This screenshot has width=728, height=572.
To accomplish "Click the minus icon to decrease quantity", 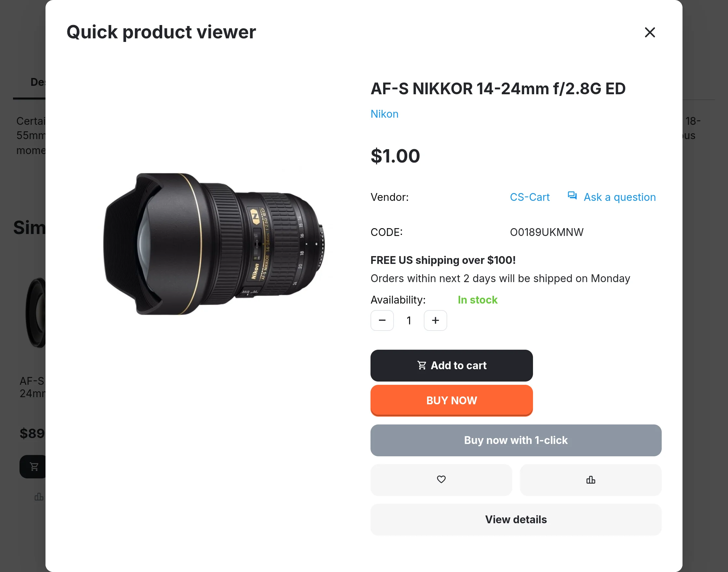I will click(382, 320).
